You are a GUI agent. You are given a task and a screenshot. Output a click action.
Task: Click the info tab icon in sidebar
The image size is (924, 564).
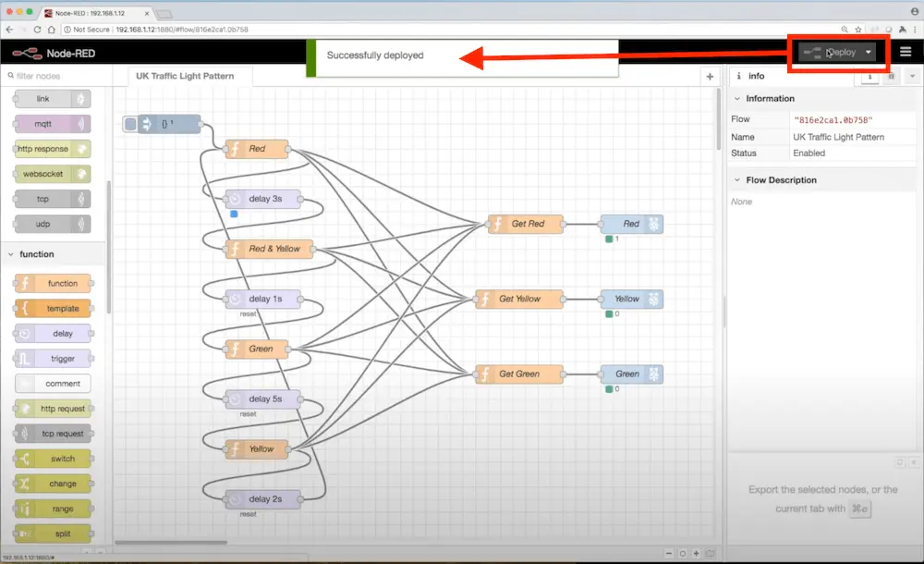(x=739, y=76)
